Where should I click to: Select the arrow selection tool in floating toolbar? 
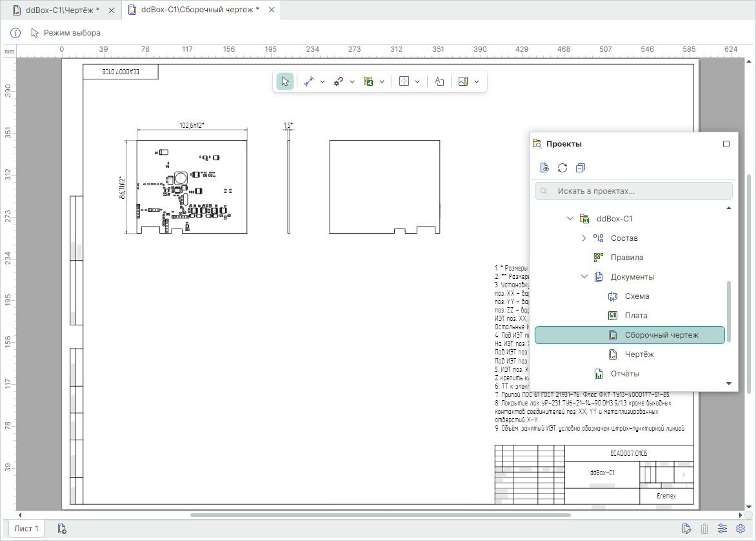285,81
